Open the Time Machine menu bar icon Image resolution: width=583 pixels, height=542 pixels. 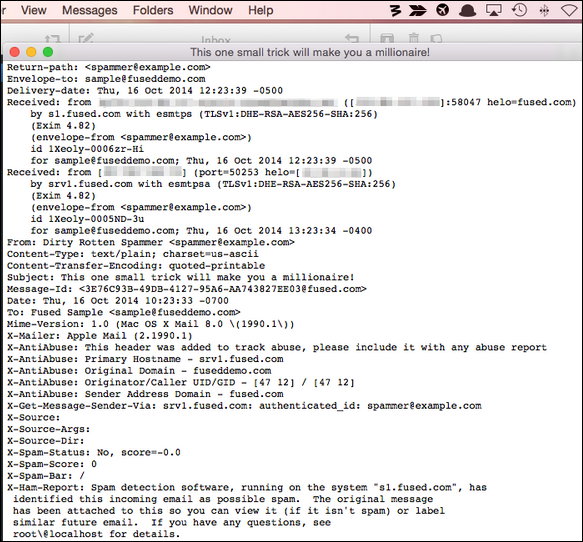point(519,10)
